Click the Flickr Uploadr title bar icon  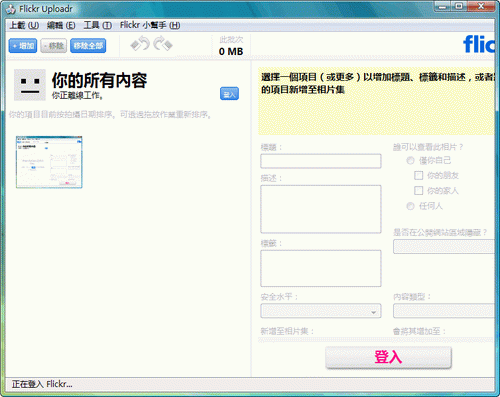point(10,9)
